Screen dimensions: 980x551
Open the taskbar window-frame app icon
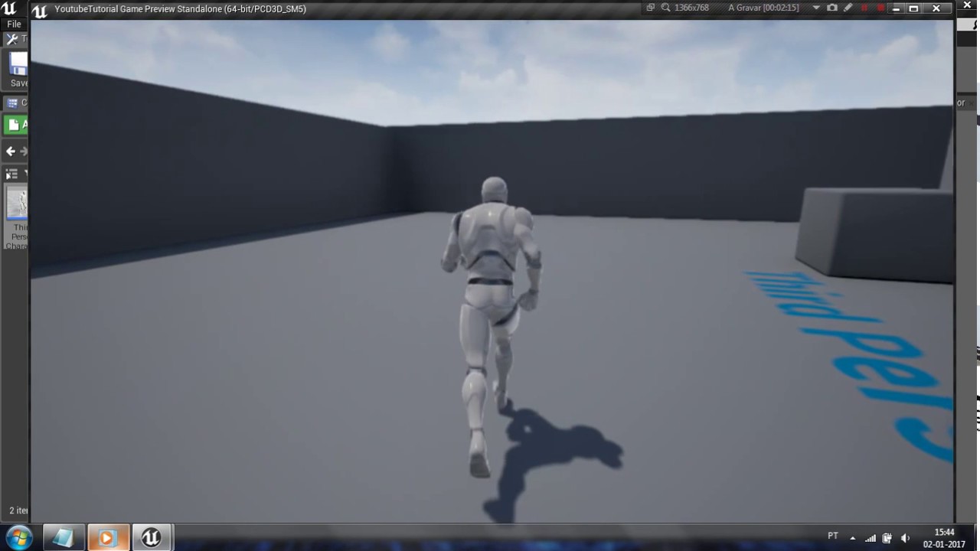[x=63, y=538]
